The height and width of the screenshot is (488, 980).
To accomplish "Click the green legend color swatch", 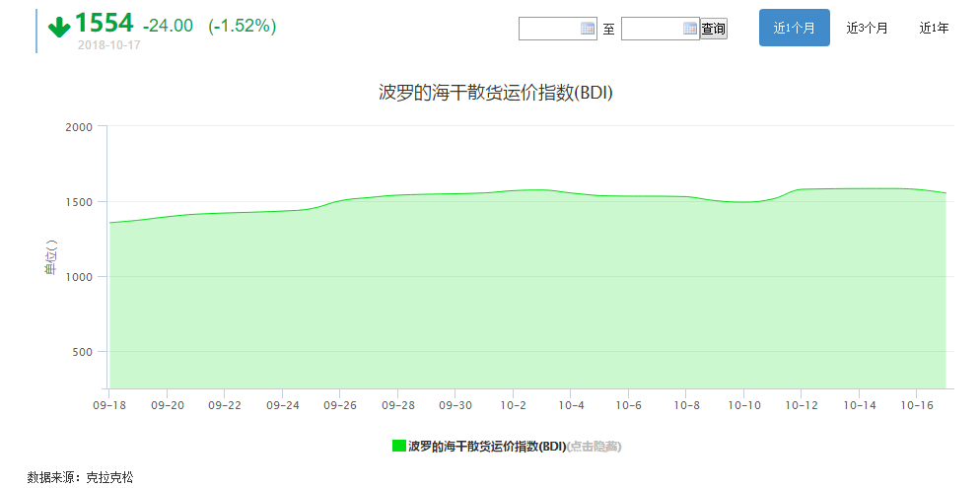I will 398,446.
